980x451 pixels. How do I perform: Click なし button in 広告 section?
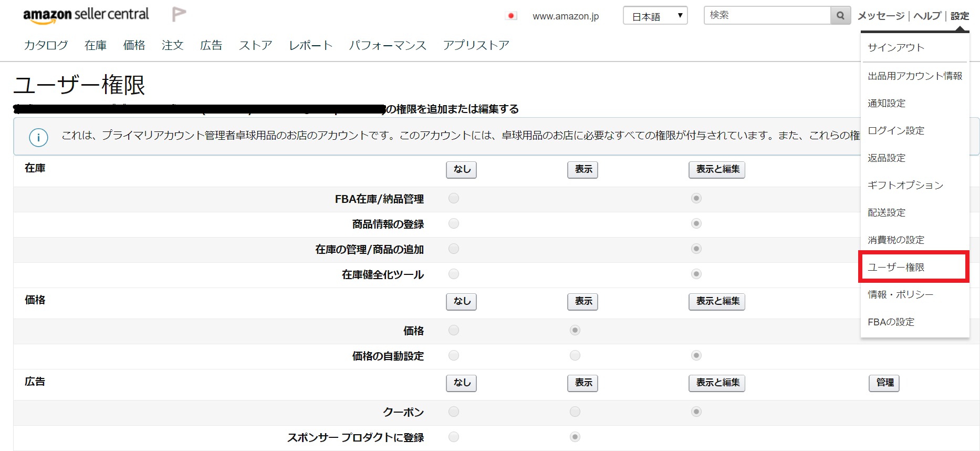coord(462,383)
